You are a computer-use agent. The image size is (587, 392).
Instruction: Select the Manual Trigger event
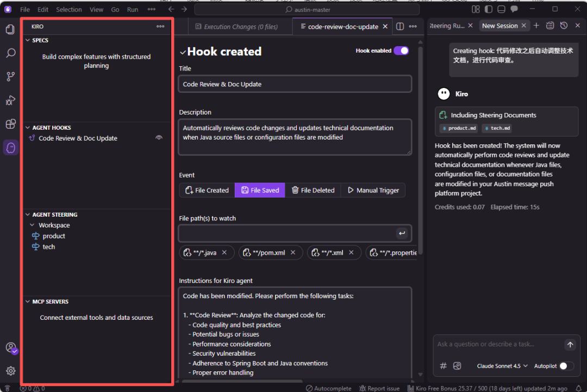(373, 190)
